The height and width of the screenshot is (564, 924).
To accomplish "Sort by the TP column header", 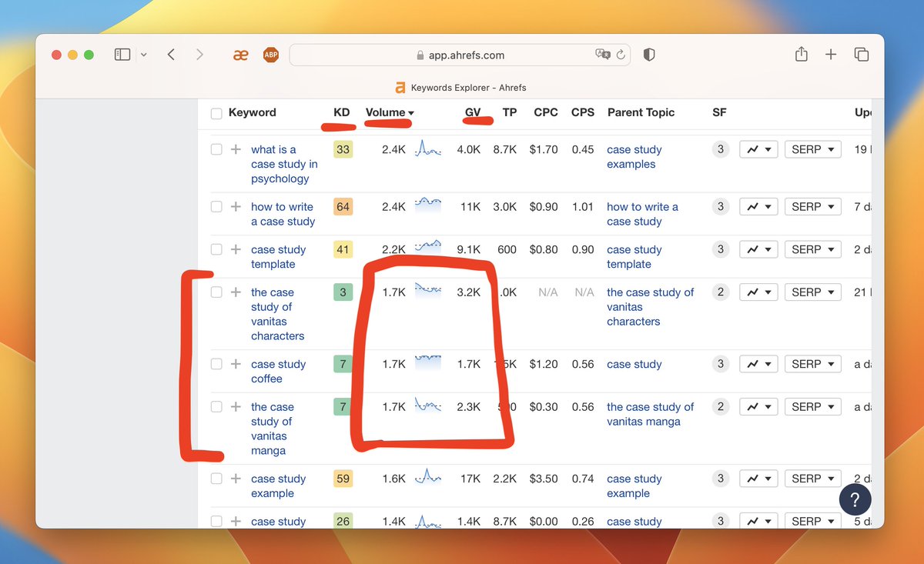I will [x=510, y=112].
